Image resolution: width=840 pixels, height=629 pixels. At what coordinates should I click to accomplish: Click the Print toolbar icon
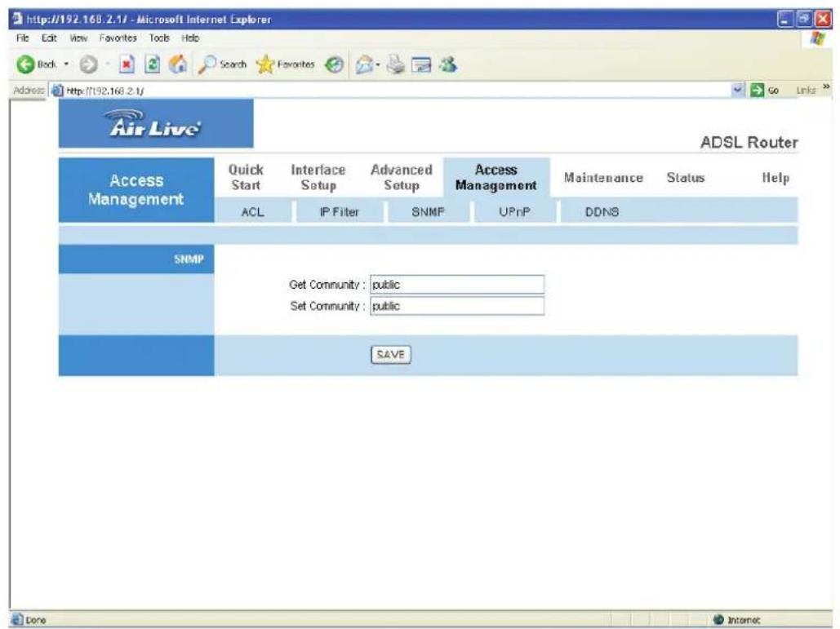pos(397,64)
